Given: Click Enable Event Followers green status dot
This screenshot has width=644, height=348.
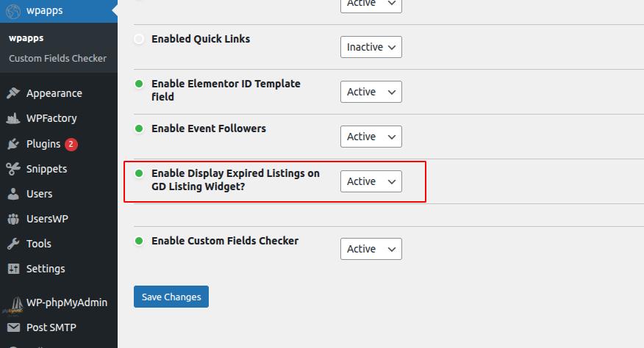Looking at the screenshot, I should [139, 128].
